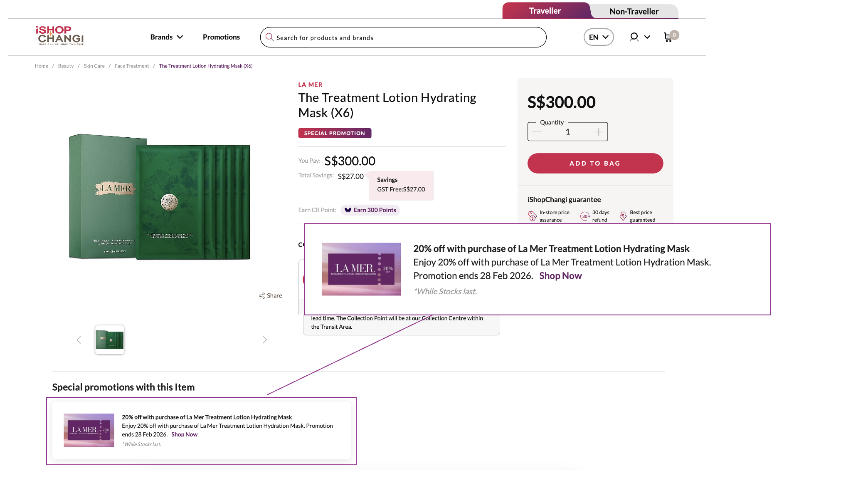Click Shop Now in bottom promotion card
868x486 pixels.
[x=184, y=434]
